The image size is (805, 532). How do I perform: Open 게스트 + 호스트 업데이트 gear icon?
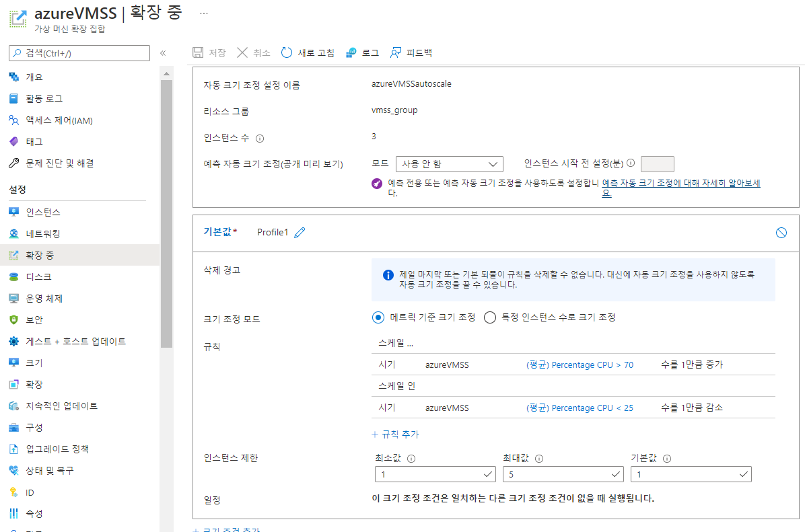[14, 341]
